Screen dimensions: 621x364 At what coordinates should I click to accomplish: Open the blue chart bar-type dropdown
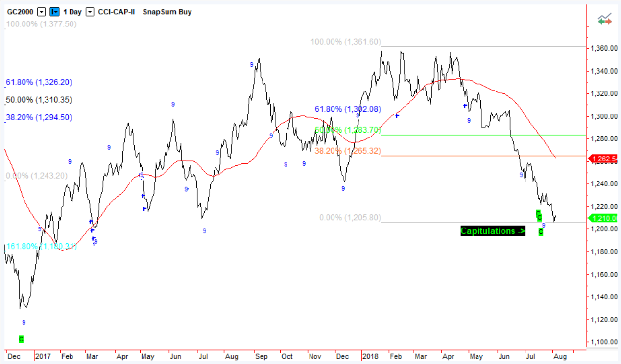[x=55, y=12]
